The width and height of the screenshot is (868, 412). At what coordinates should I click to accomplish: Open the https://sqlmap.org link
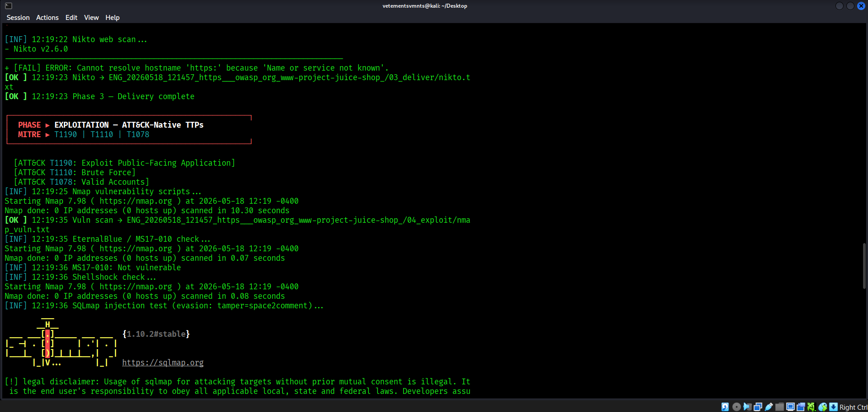(x=163, y=363)
